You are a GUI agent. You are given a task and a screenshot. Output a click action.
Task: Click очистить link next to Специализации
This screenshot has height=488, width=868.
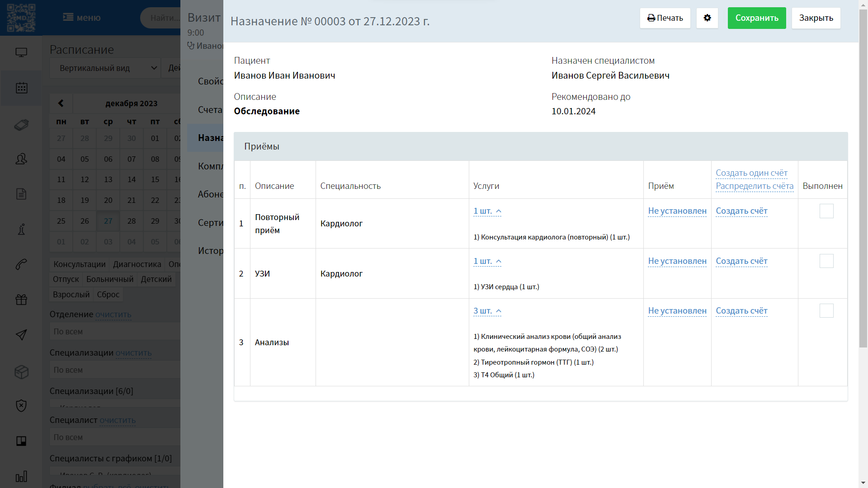[x=134, y=353]
